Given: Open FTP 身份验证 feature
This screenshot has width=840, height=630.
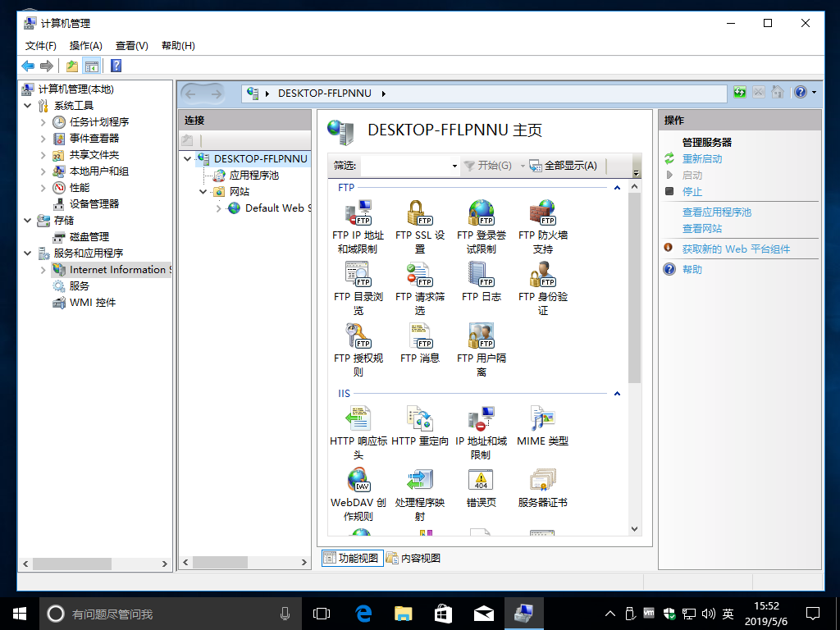Looking at the screenshot, I should (x=543, y=289).
